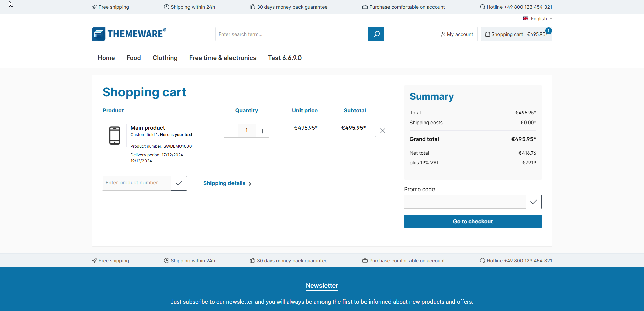Remove Main product with the X button
This screenshot has height=311, width=644.
click(382, 131)
